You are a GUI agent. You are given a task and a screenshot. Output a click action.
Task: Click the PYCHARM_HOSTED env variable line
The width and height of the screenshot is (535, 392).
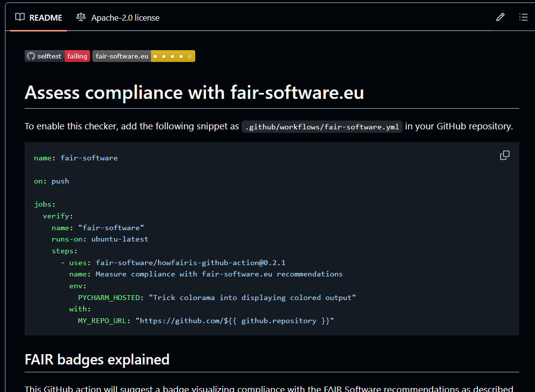tap(216, 298)
